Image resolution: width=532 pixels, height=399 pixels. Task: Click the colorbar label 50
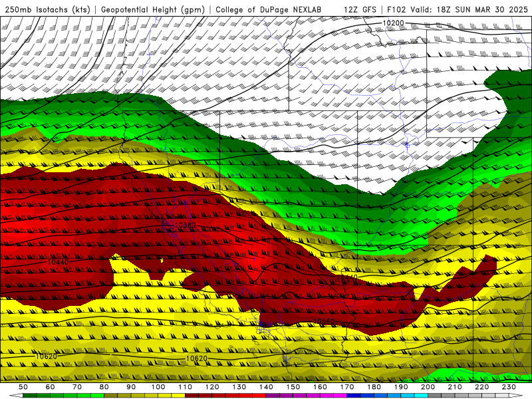tap(23, 387)
